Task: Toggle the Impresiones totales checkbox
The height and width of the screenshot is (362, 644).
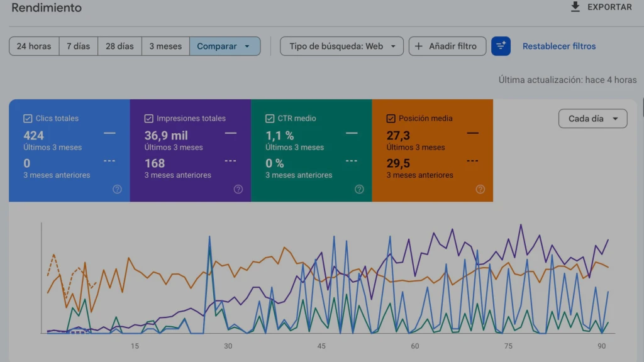Action: [x=148, y=119]
